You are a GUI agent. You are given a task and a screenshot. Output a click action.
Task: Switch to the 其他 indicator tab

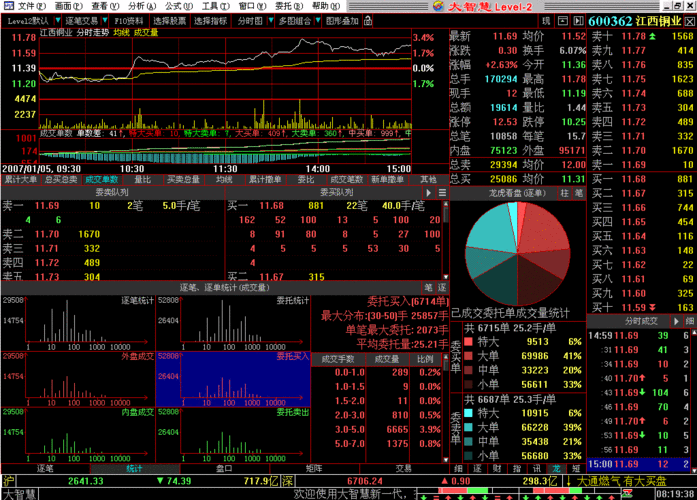click(429, 180)
